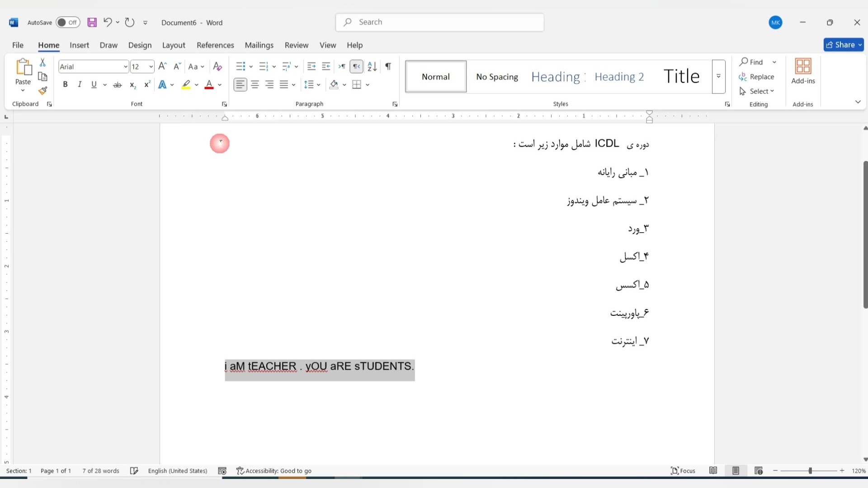Screen dimensions: 868x488
Task: Open the font name dropdown
Action: [x=125, y=67]
